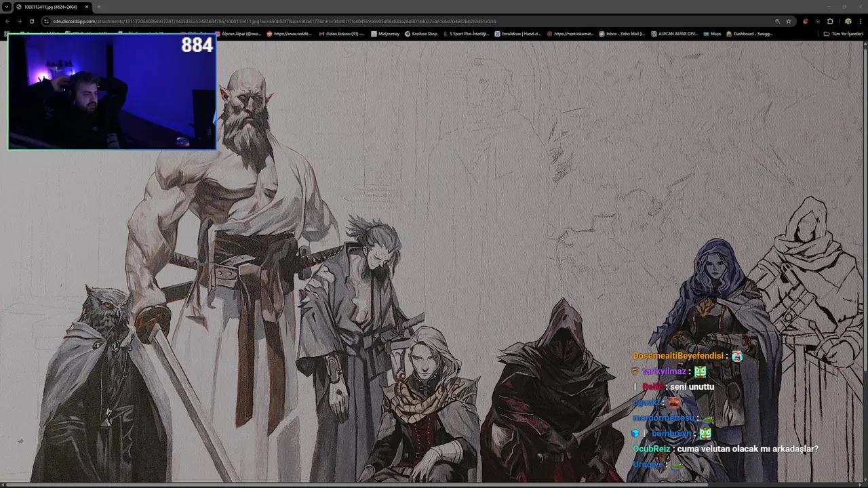Click the webcam overlay thumbnail
The image size is (868, 488).
[112, 91]
